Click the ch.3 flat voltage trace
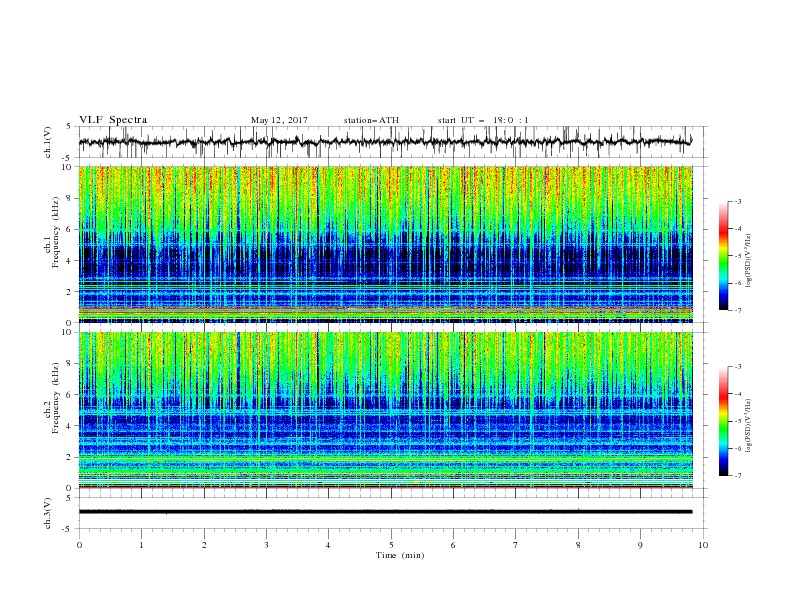Viewport: 792px width, 612px height. click(x=385, y=512)
